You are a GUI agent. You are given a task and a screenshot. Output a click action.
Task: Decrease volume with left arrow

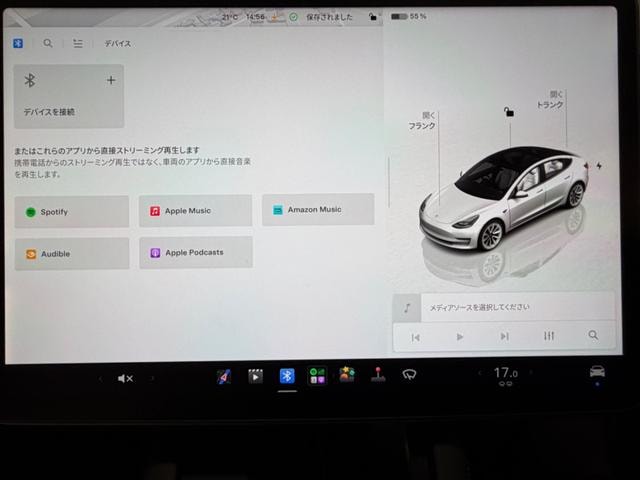(x=100, y=379)
